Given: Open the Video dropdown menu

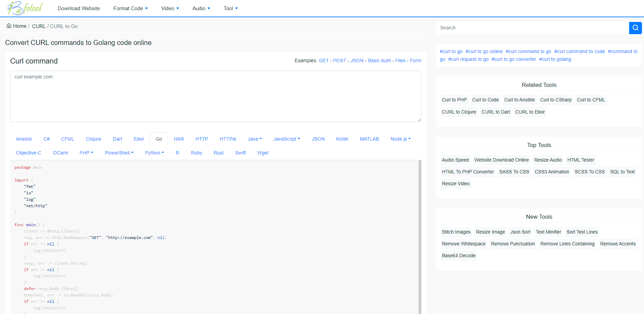Looking at the screenshot, I should 170,8.
